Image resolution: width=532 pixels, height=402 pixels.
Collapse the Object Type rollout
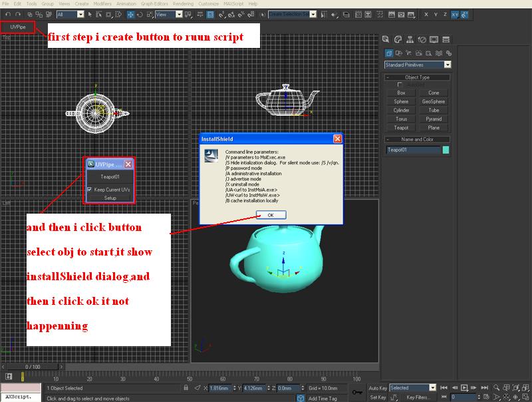[x=418, y=77]
